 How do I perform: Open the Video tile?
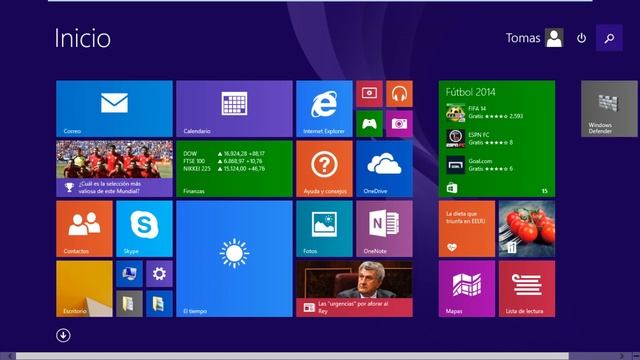[x=369, y=93]
